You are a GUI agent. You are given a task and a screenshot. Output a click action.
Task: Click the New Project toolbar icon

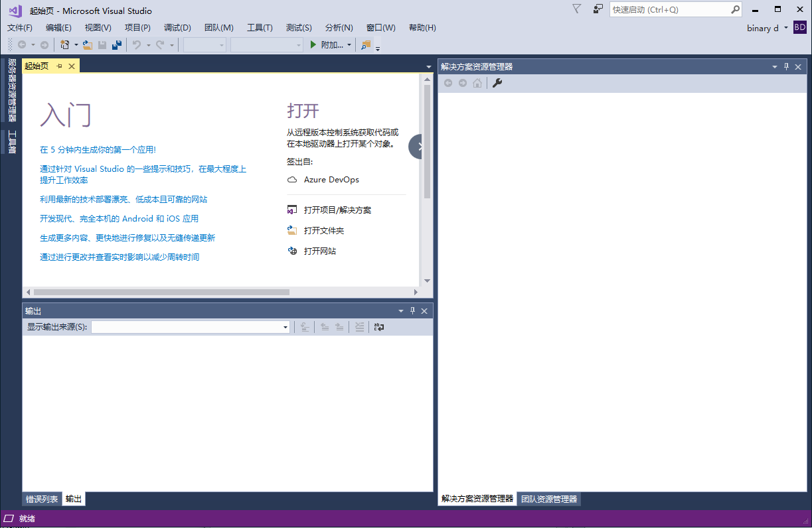[65, 44]
